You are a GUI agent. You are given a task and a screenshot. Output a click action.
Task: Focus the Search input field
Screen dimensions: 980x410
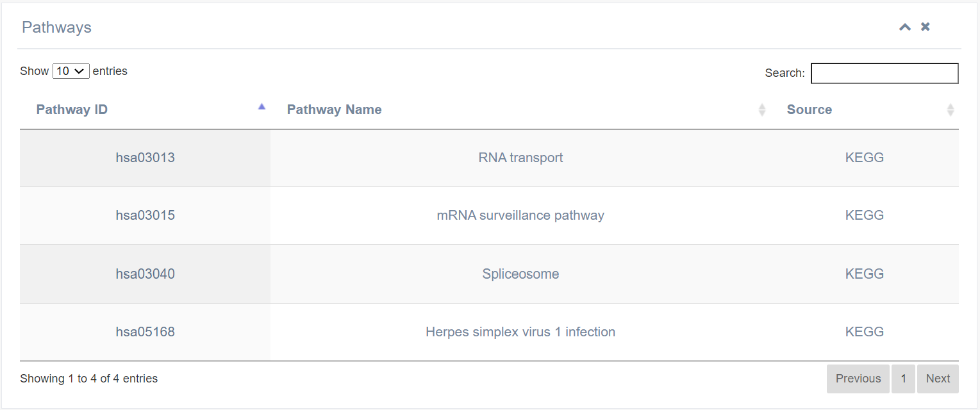[884, 73]
